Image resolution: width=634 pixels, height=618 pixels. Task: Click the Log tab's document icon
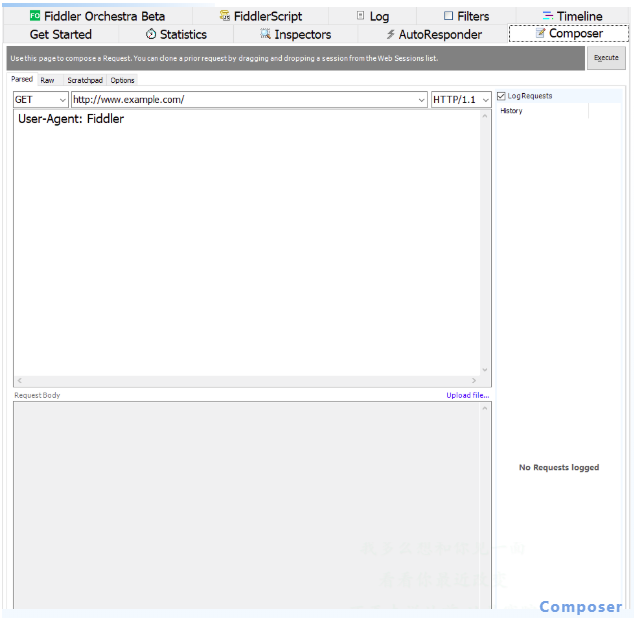tap(360, 16)
